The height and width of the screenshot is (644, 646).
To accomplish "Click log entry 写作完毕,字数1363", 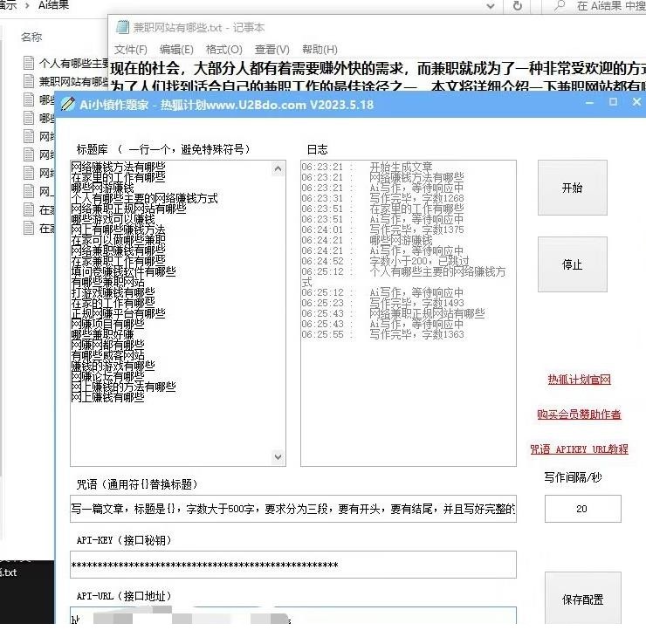I will pyautogui.click(x=416, y=334).
